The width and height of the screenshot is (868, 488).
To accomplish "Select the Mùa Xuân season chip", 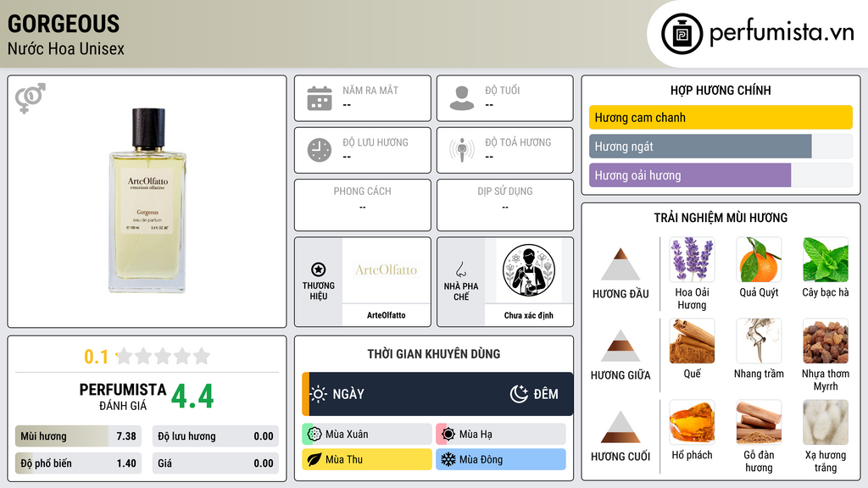I will tap(367, 435).
